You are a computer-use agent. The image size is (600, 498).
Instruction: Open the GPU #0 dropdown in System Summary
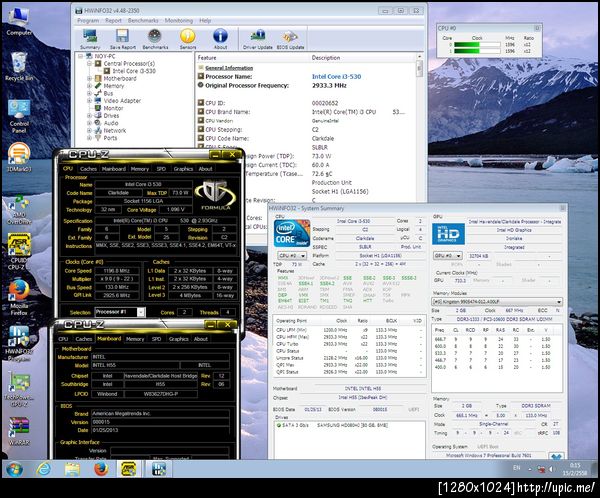[x=447, y=255]
